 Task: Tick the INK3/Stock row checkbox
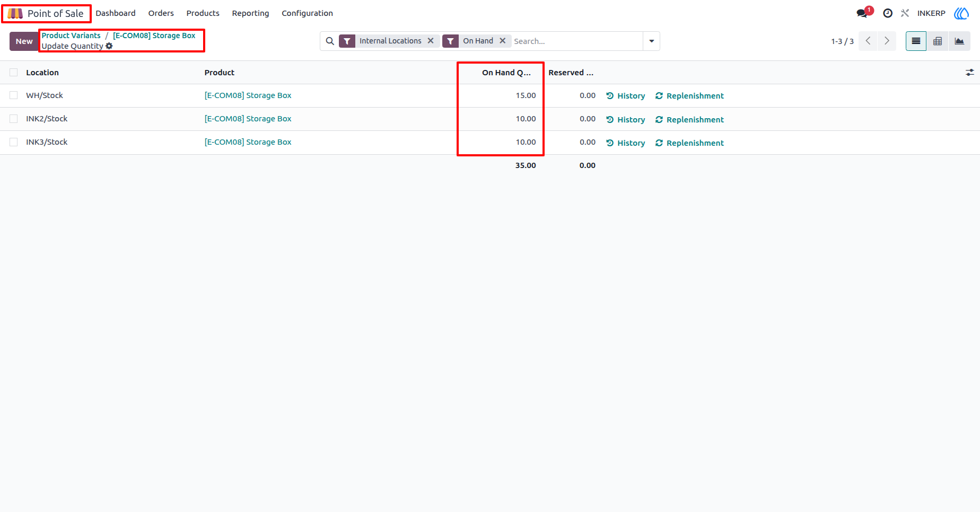14,142
